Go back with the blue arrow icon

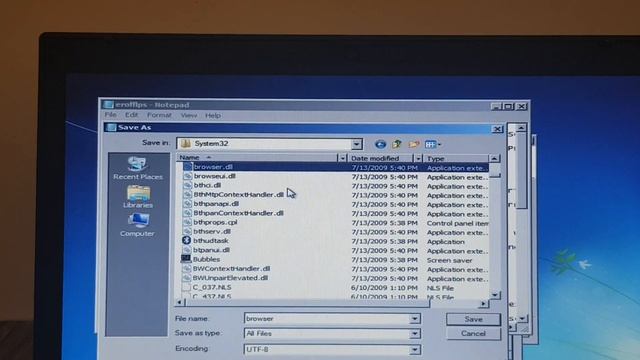point(380,144)
